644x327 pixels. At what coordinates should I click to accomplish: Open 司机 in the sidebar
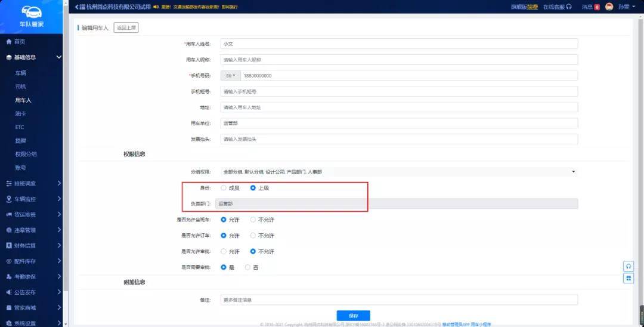[x=21, y=87]
